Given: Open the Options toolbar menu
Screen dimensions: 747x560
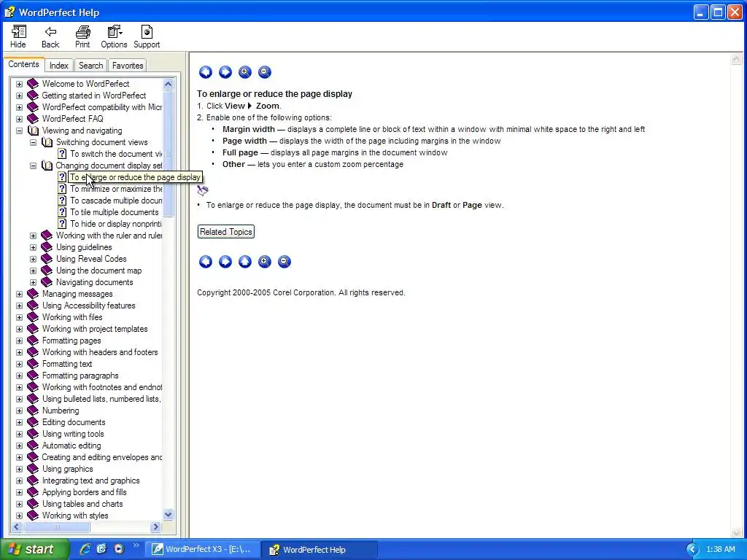Looking at the screenshot, I should click(x=114, y=36).
